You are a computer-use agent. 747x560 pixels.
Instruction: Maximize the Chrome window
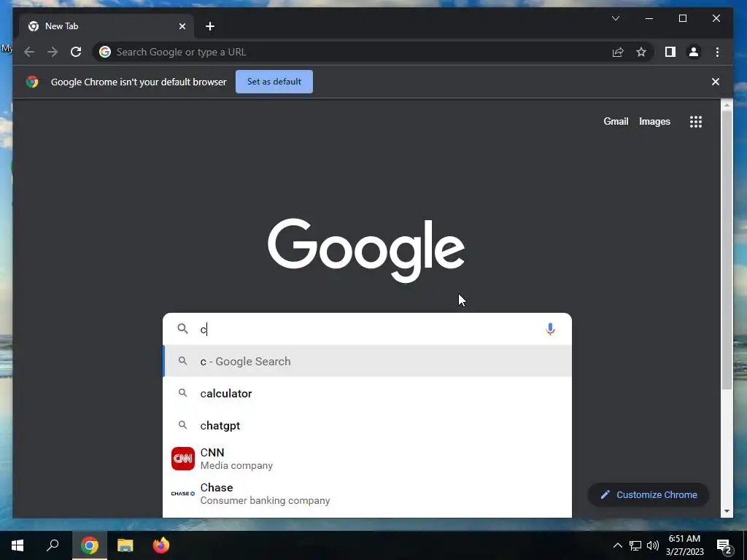tap(683, 18)
